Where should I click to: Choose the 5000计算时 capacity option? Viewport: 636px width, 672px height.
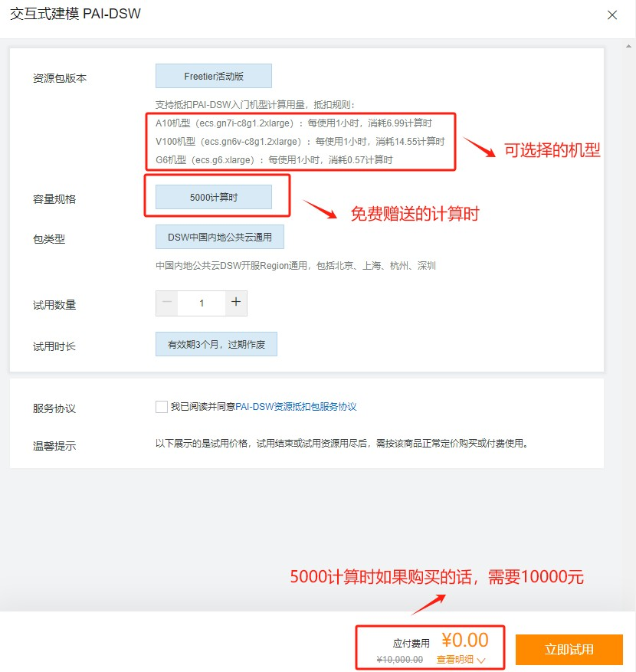(214, 197)
